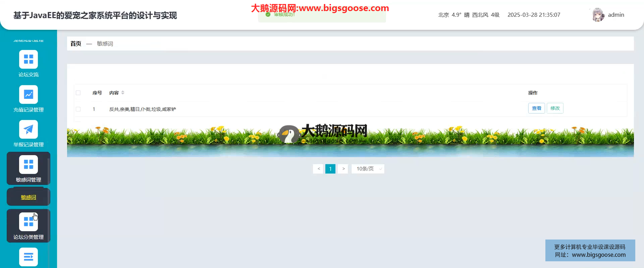Go to 首页 in the breadcrumb

click(76, 44)
